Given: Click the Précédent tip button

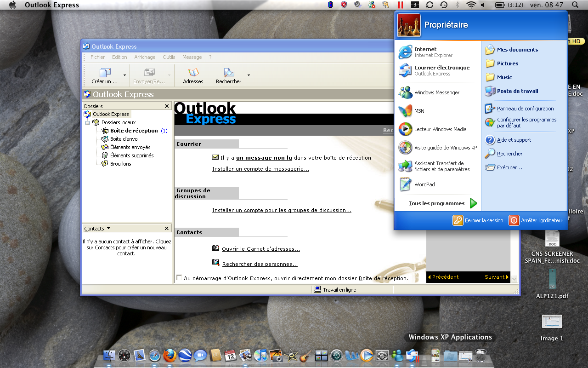Looking at the screenshot, I should [x=443, y=277].
